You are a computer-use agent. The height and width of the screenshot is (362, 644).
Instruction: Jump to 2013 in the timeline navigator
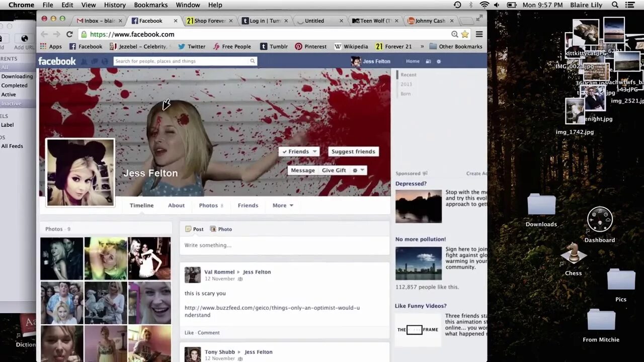point(406,84)
